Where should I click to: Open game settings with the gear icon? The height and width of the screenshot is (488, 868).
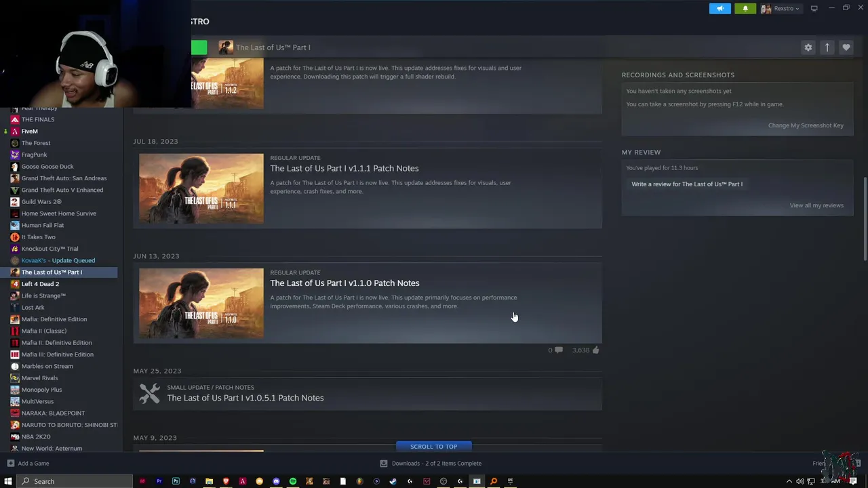coord(808,47)
